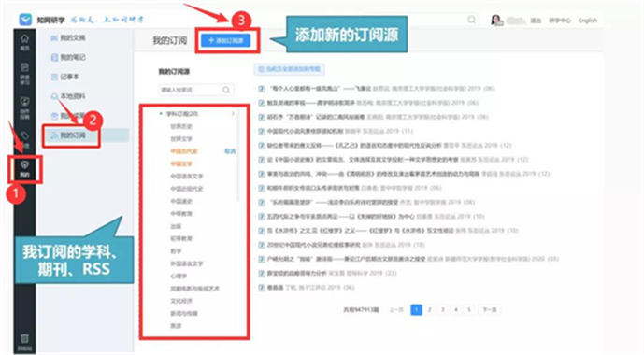Click the magnifier icon in top search bar
Viewport: 644px width, 355px height.
[471, 20]
